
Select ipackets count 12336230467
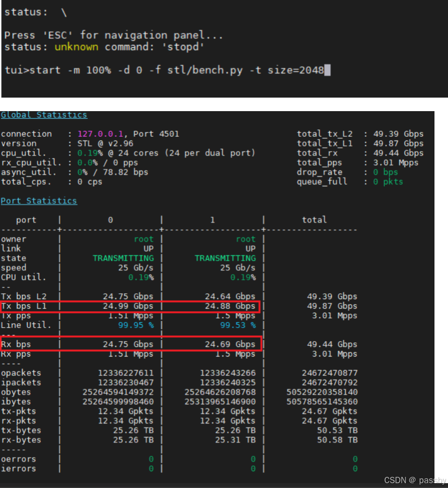pos(126,383)
